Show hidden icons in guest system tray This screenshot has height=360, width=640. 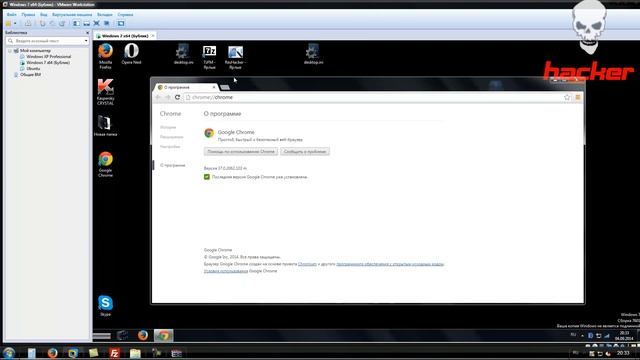[582, 336]
